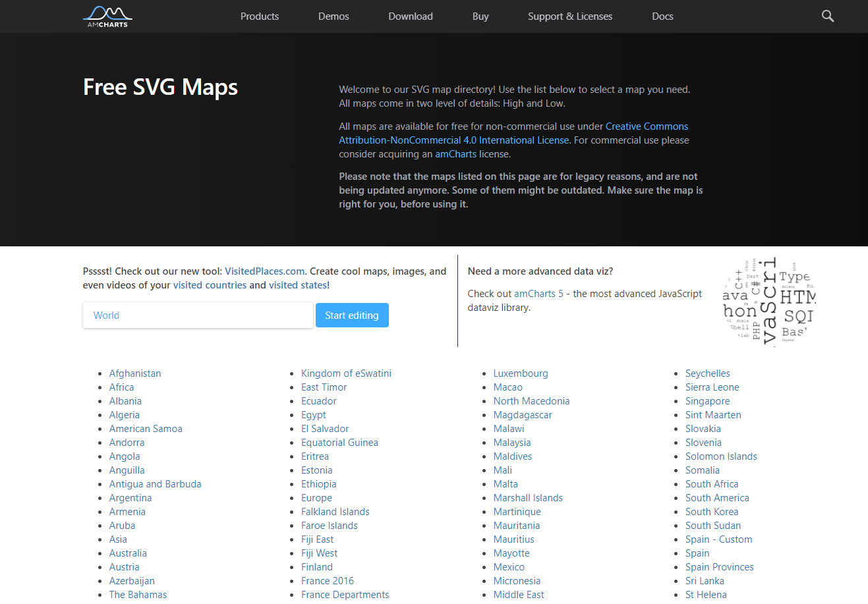Open the Australia map

coord(128,553)
